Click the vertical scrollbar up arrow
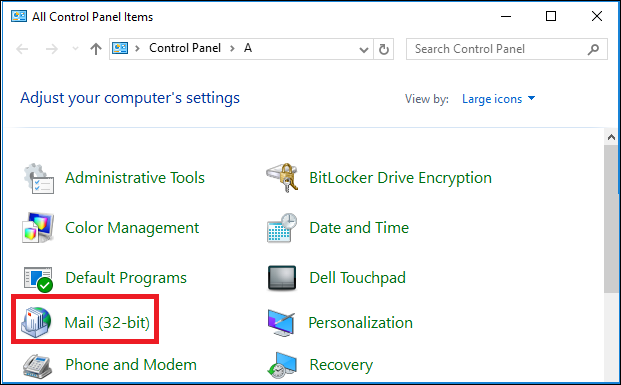Image resolution: width=621 pixels, height=385 pixels. tap(611, 137)
